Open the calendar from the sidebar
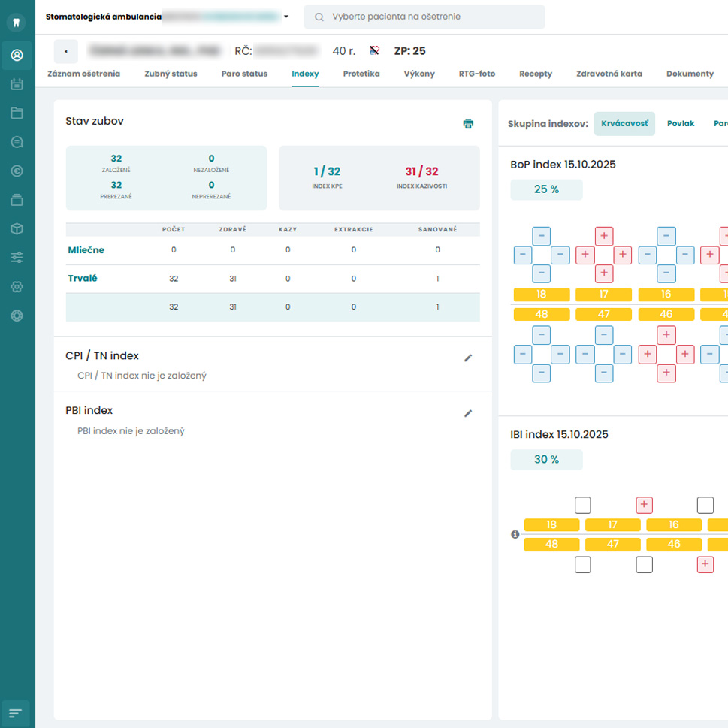 coord(17,84)
